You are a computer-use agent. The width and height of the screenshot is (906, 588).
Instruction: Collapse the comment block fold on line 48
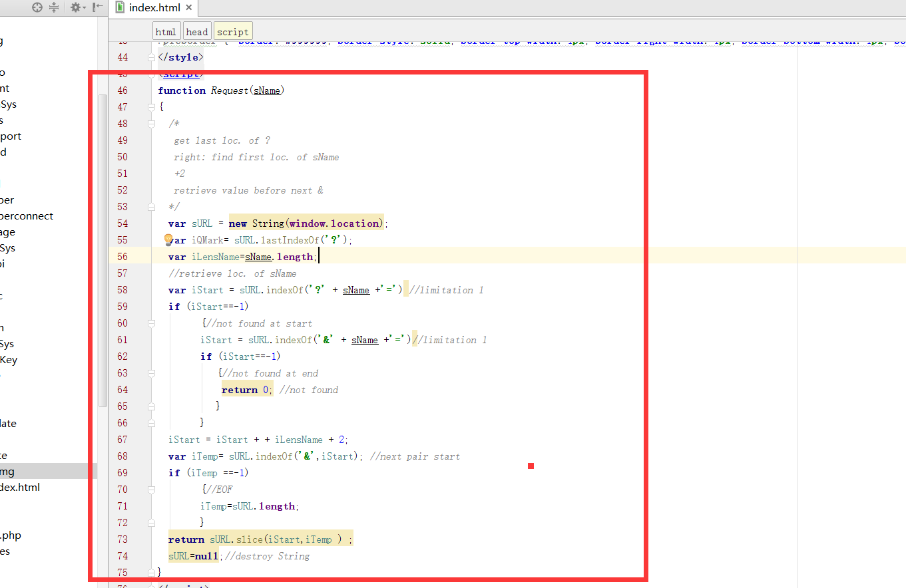pos(152,124)
